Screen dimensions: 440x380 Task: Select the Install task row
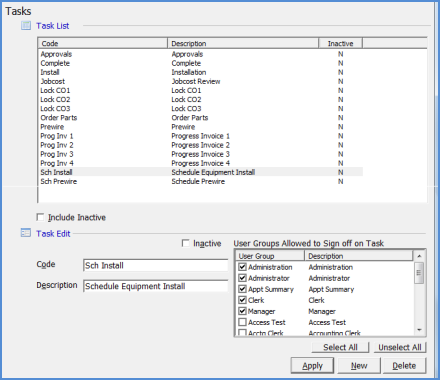(x=201, y=72)
